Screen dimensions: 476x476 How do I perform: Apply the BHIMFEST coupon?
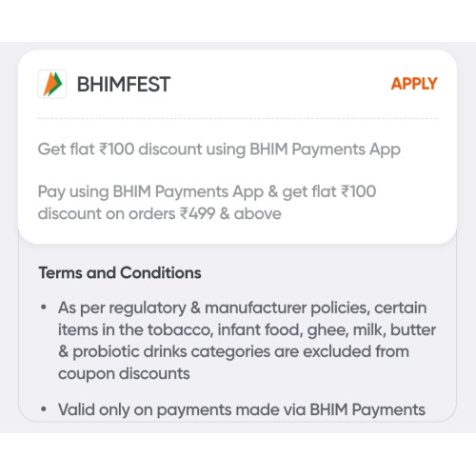[414, 84]
